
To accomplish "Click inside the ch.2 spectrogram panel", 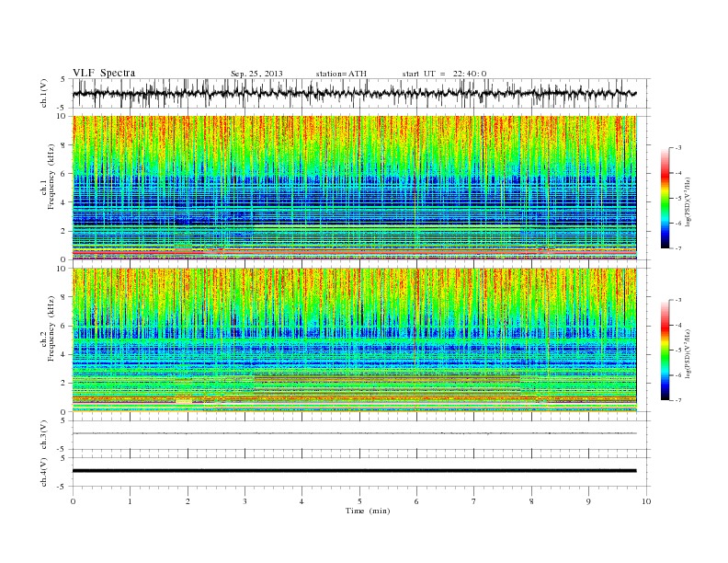I will pos(354,339).
